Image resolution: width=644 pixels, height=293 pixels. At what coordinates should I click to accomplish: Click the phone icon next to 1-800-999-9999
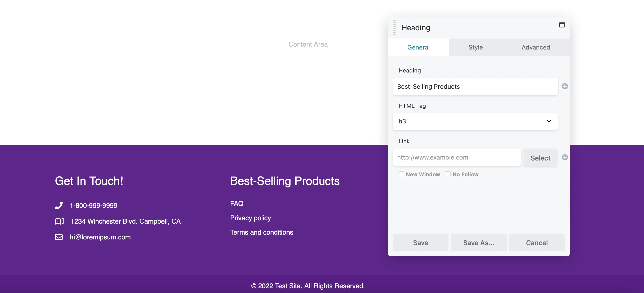[59, 205]
